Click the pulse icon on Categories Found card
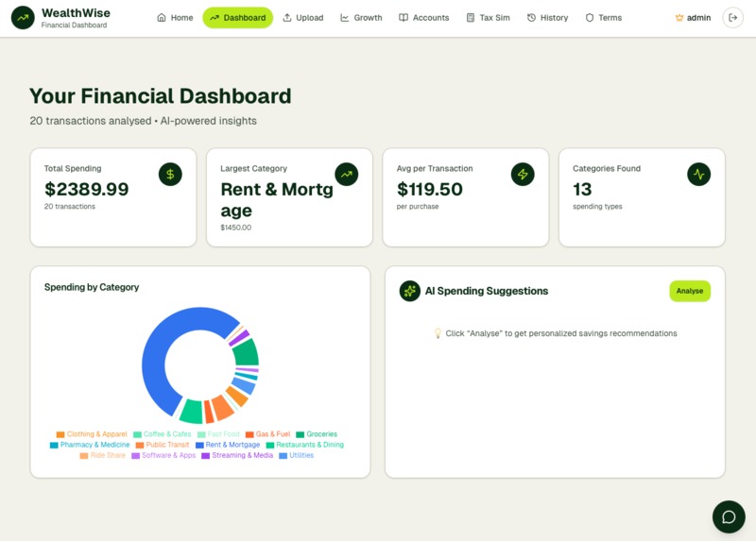 click(699, 174)
